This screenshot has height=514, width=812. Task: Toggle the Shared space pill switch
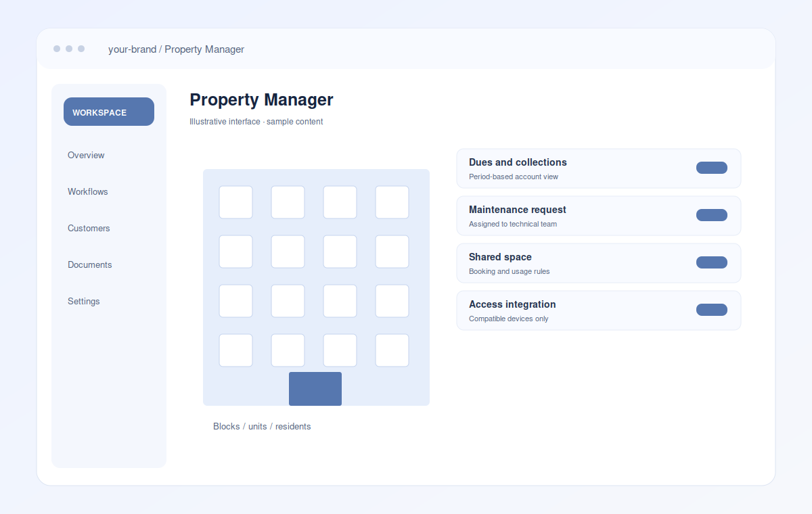[712, 262]
